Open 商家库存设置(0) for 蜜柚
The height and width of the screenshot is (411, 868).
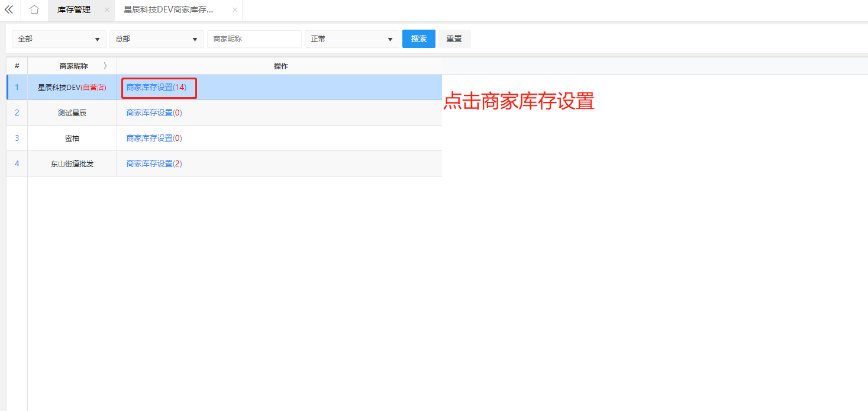pyautogui.click(x=154, y=139)
